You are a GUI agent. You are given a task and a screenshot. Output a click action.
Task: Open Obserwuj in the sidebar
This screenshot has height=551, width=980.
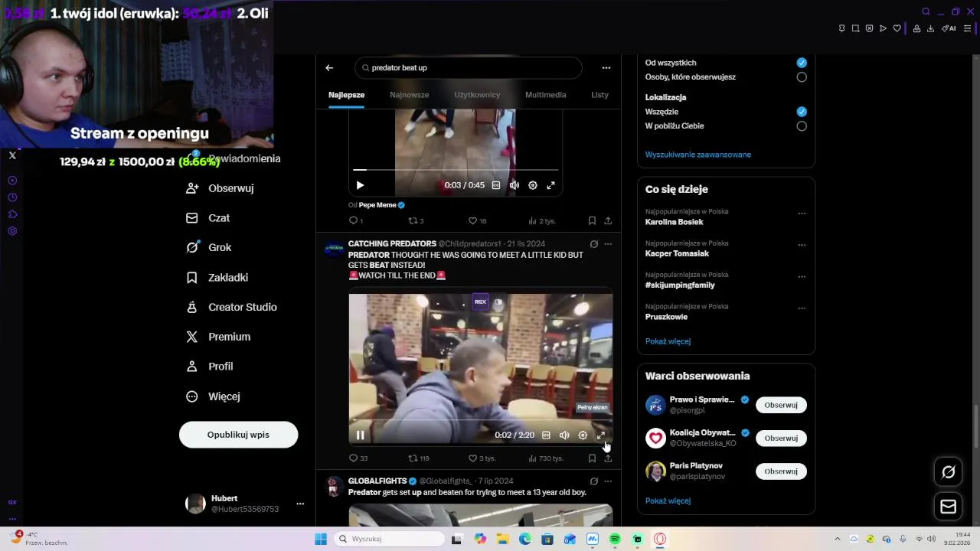[x=220, y=188]
